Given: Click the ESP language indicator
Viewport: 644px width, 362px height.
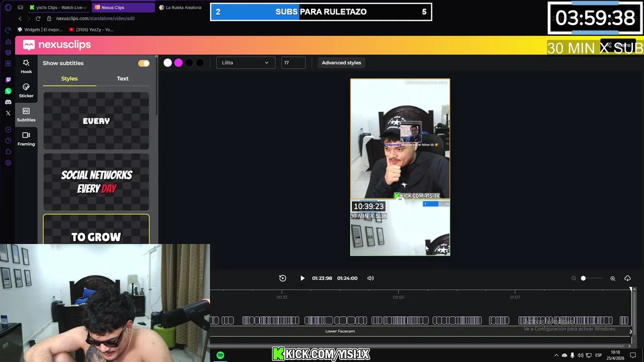Looking at the screenshot, I should 598,355.
